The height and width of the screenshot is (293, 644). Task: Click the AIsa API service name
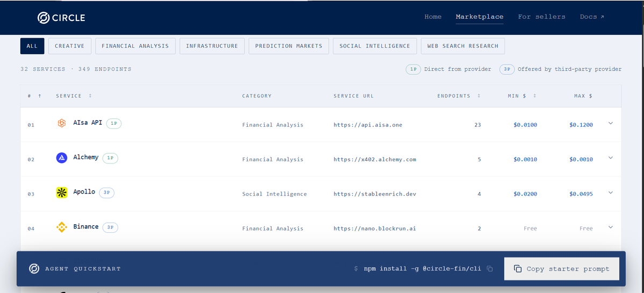coord(88,123)
